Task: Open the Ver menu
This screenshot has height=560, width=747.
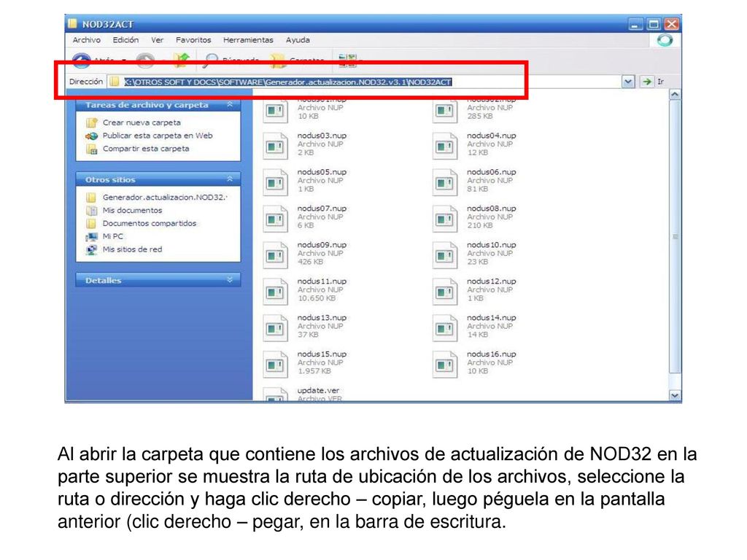Action: pyautogui.click(x=158, y=40)
